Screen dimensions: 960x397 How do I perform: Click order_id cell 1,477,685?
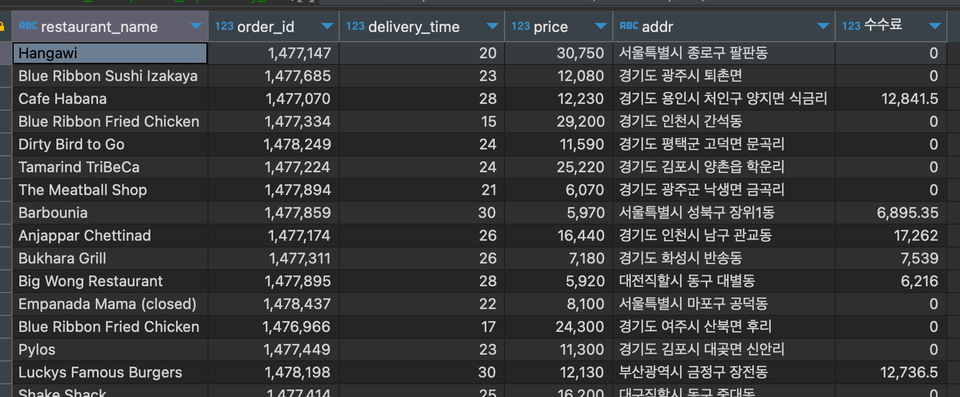274,76
